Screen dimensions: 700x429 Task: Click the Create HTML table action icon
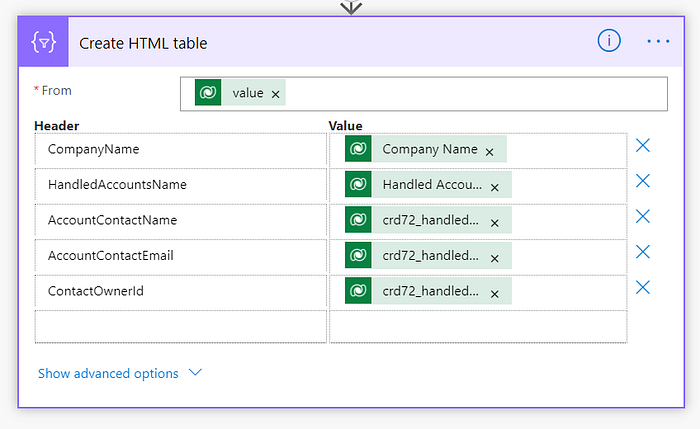44,42
